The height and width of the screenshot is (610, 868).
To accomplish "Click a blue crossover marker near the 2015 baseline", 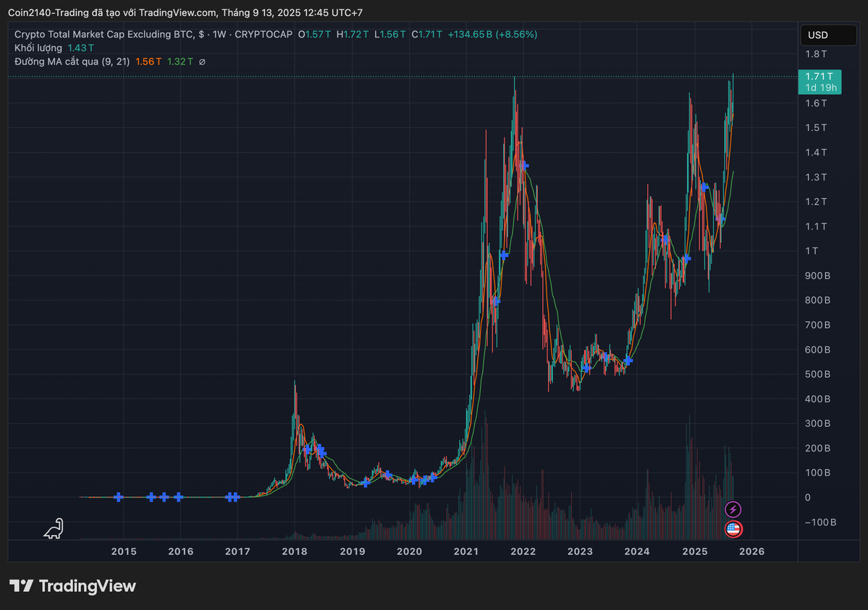I will pyautogui.click(x=119, y=496).
